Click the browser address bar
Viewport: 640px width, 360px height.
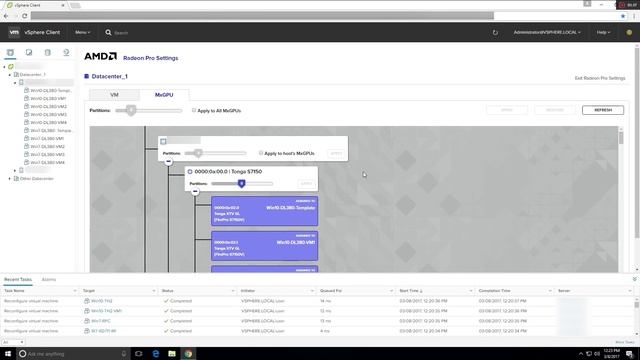[x=262, y=16]
